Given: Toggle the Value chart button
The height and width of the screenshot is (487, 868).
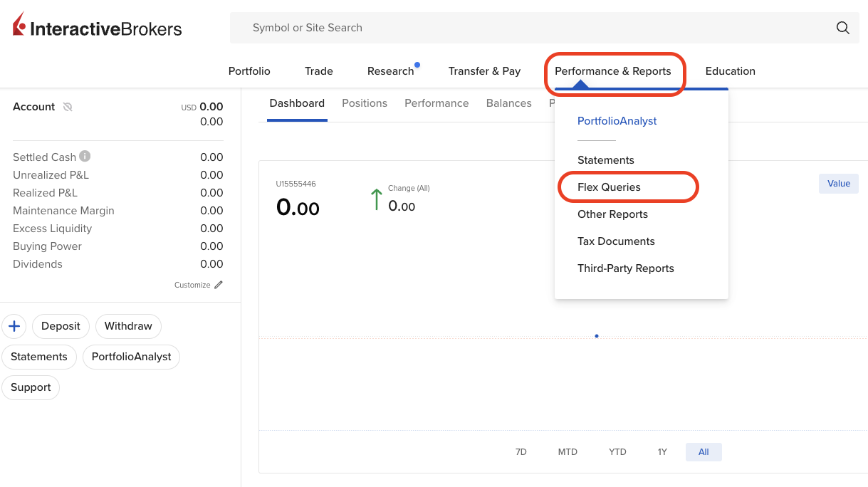Looking at the screenshot, I should (838, 184).
